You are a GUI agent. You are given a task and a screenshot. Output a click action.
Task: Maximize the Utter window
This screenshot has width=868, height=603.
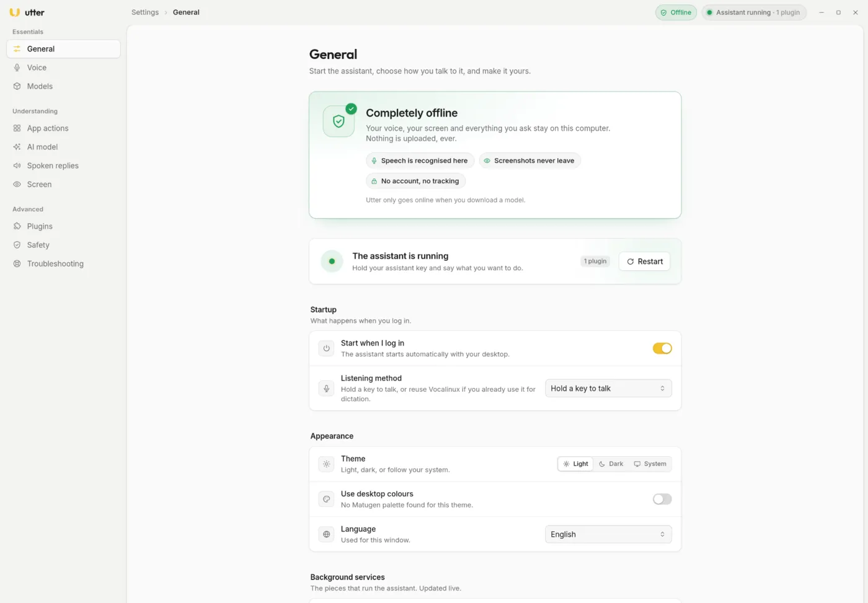(x=838, y=12)
